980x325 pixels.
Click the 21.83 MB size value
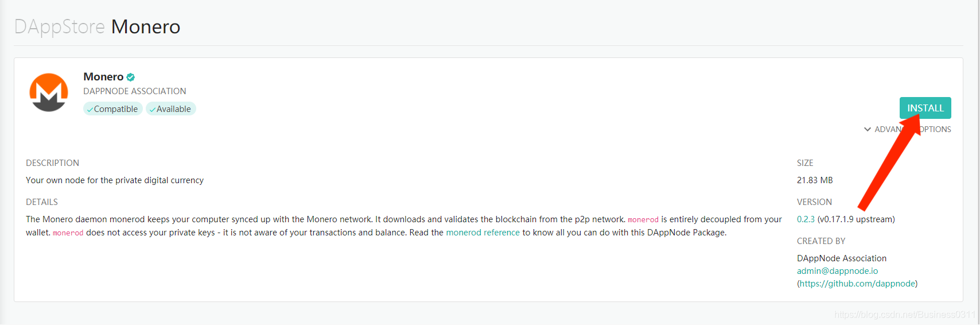click(815, 180)
